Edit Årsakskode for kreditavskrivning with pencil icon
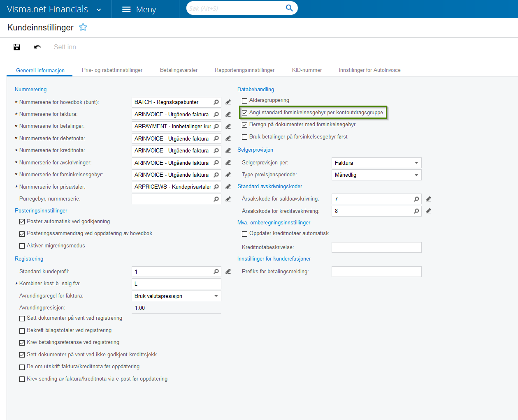The width and height of the screenshot is (518, 420). click(x=428, y=211)
